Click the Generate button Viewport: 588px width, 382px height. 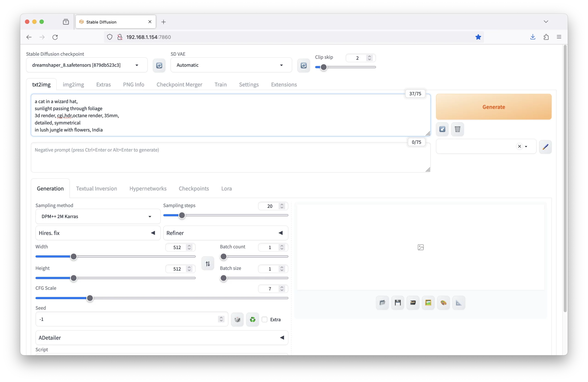[x=493, y=107]
